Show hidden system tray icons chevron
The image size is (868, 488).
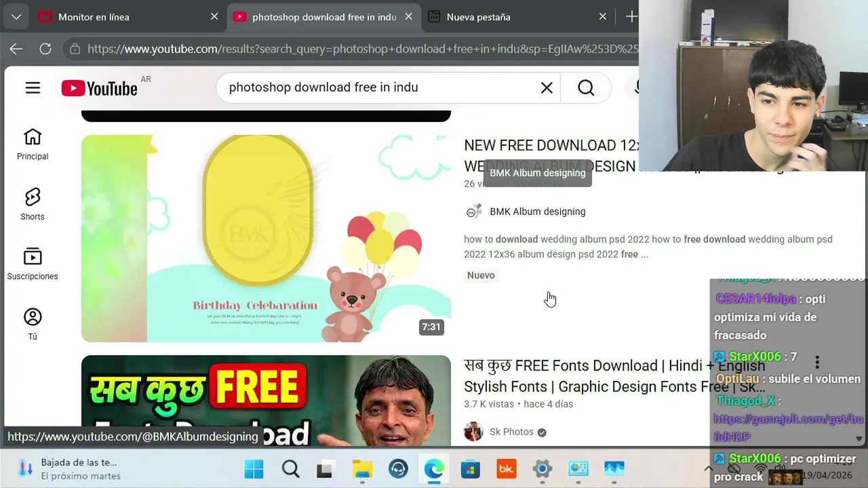(x=708, y=469)
